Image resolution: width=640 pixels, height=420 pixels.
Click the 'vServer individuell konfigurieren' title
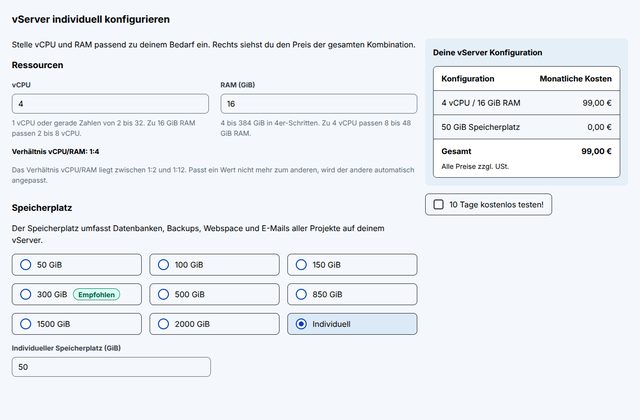[x=91, y=19]
